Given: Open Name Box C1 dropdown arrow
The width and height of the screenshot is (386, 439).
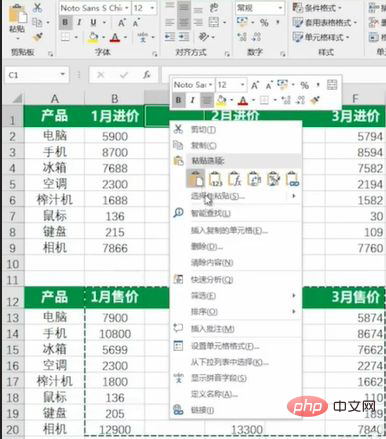Looking at the screenshot, I should 62,74.
